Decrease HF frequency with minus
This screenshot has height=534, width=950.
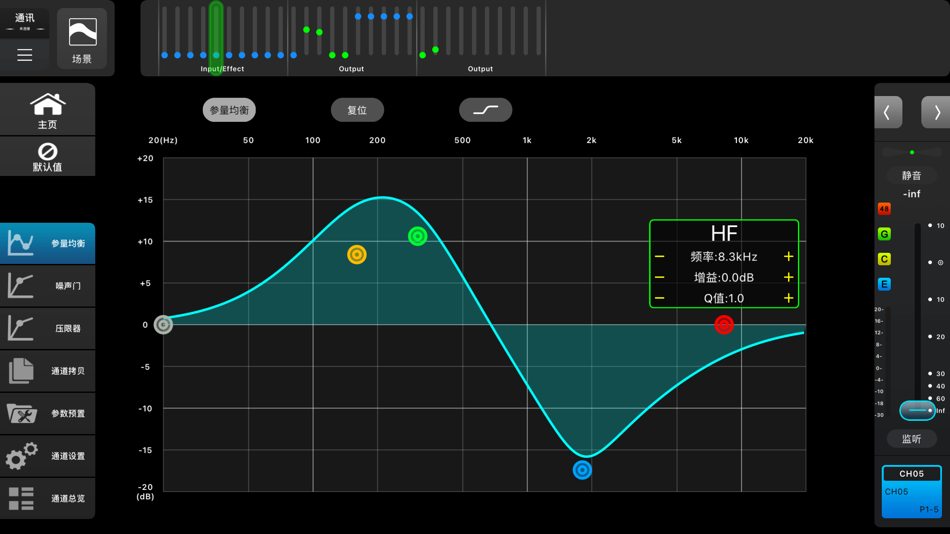click(660, 256)
